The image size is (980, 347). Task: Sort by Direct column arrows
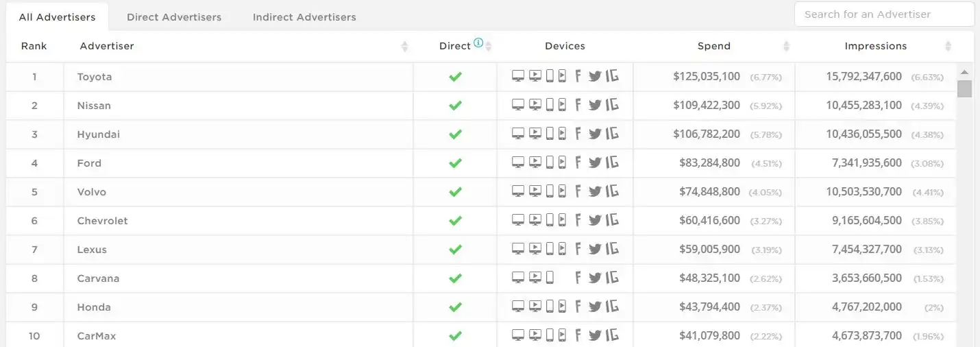pos(489,46)
